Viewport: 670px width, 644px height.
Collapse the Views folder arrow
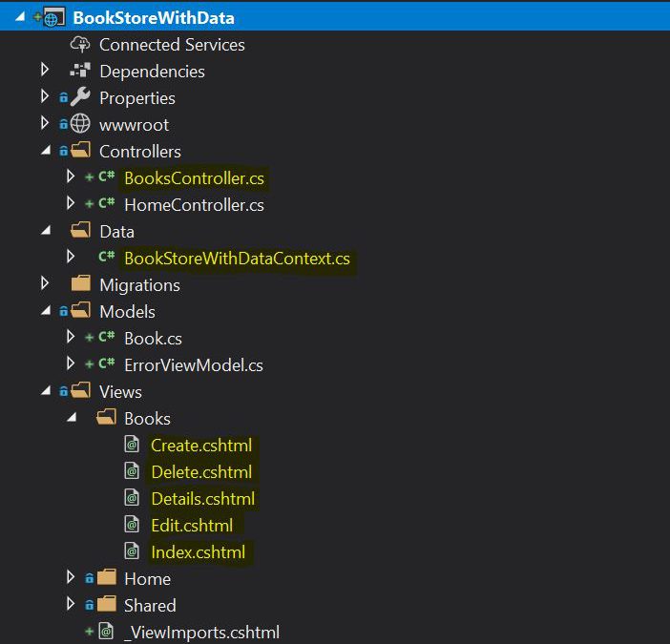pyautogui.click(x=44, y=392)
